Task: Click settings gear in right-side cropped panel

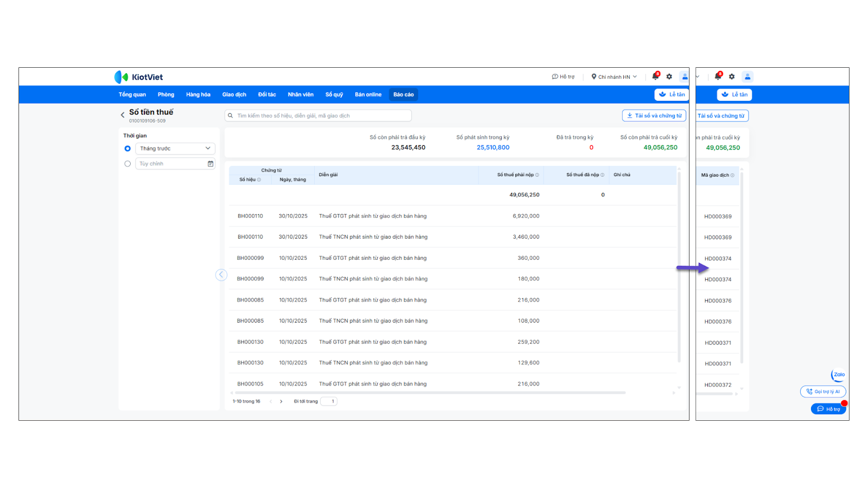Action: pyautogui.click(x=732, y=77)
